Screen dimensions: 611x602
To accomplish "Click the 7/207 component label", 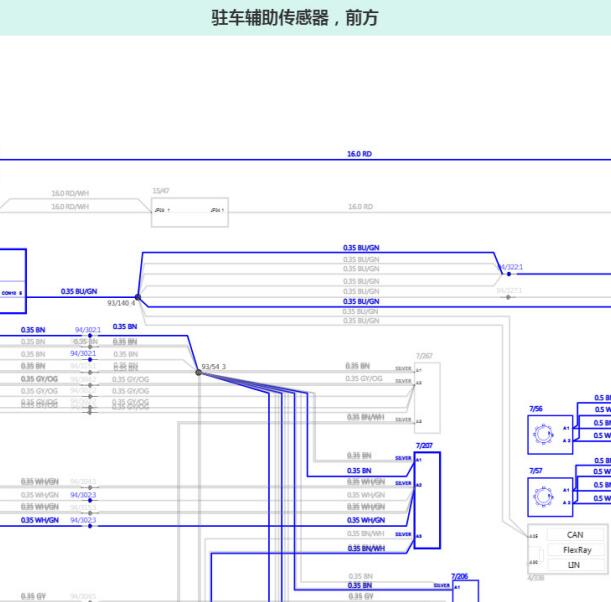I will point(424,445).
